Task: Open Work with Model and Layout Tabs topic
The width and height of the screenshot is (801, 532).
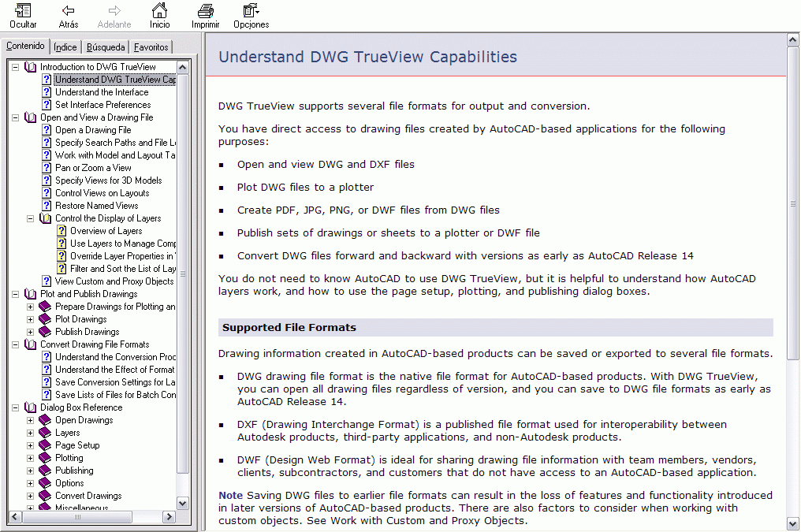Action: click(115, 155)
